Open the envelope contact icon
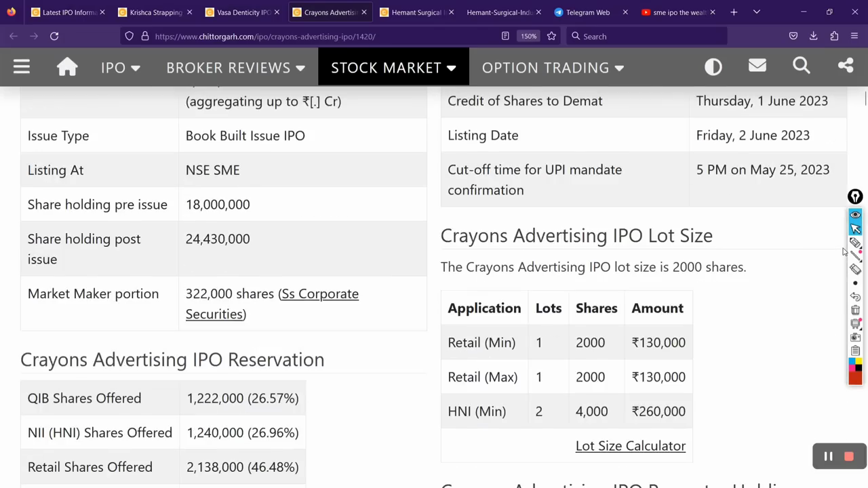The width and height of the screenshot is (868, 488). pyautogui.click(x=757, y=66)
